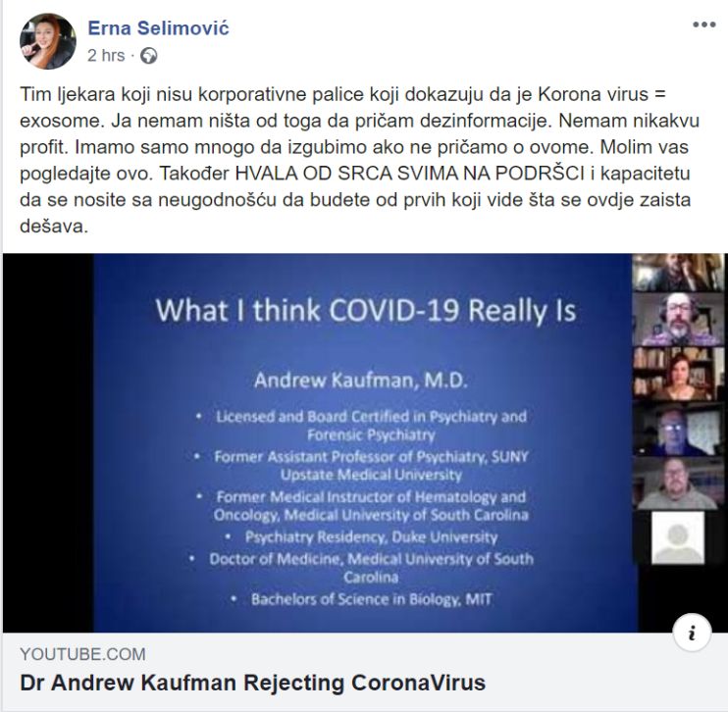The image size is (728, 712).
Task: Click the Andrew Kaufman, M.D. slide heading
Action: [361, 381]
